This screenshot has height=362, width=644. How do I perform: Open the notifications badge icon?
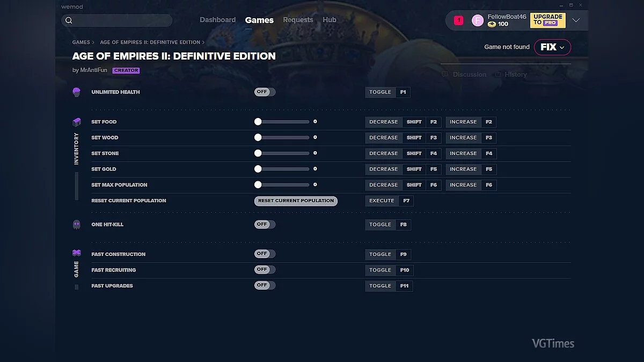[x=458, y=20]
